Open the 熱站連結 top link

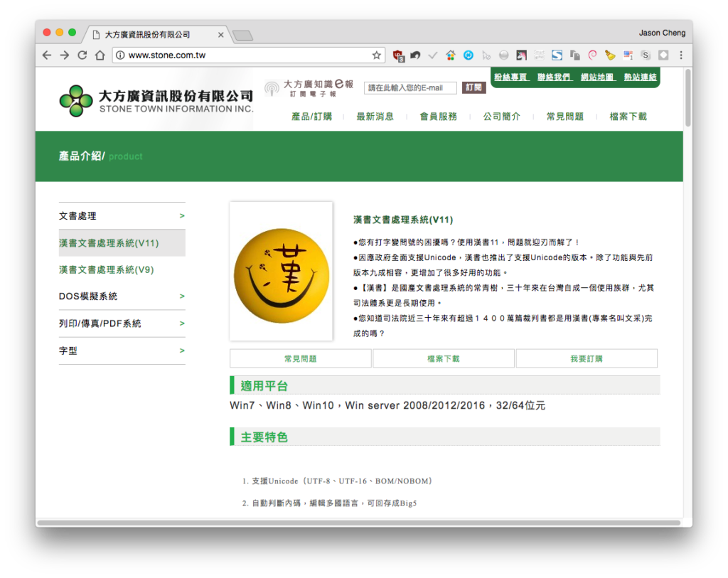tap(641, 77)
